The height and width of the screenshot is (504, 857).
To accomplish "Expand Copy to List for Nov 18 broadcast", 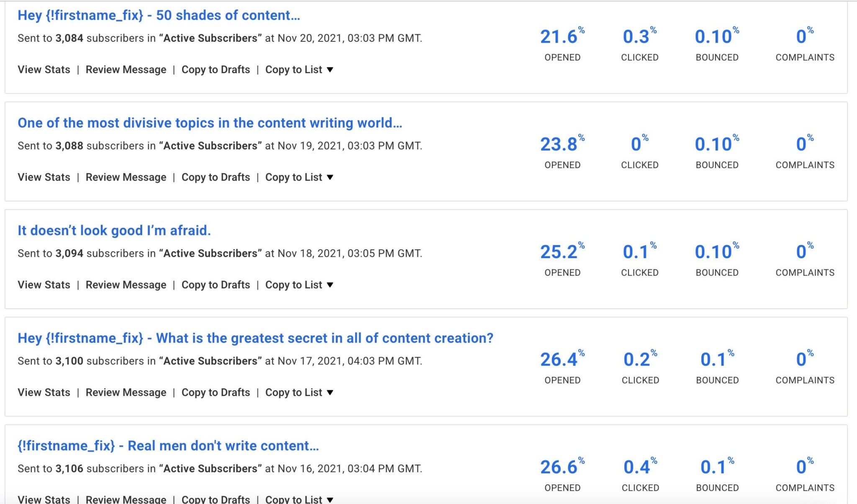I will (x=299, y=284).
